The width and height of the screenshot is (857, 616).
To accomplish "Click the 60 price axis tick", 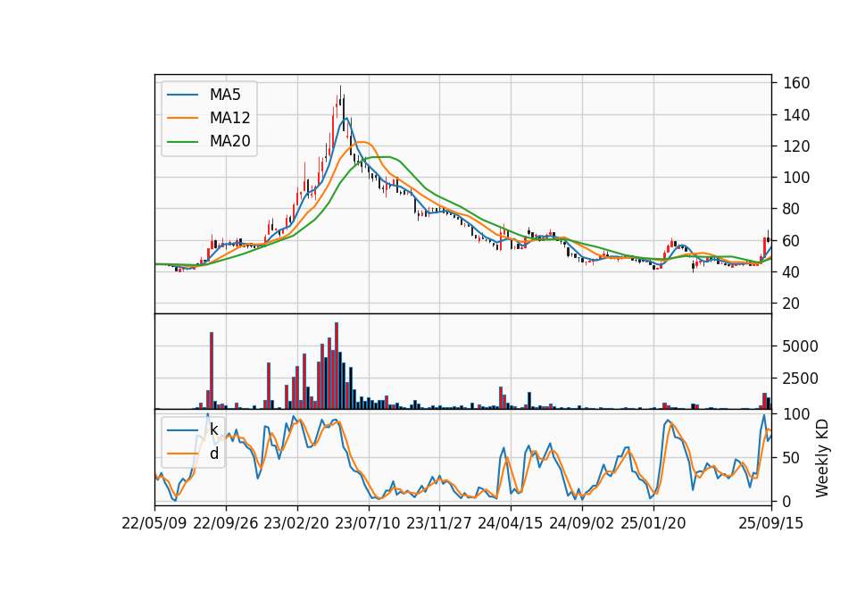I will click(x=792, y=240).
